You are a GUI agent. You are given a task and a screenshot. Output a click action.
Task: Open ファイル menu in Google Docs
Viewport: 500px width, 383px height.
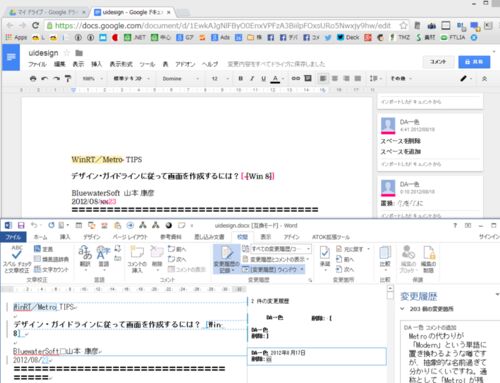pyautogui.click(x=37, y=64)
